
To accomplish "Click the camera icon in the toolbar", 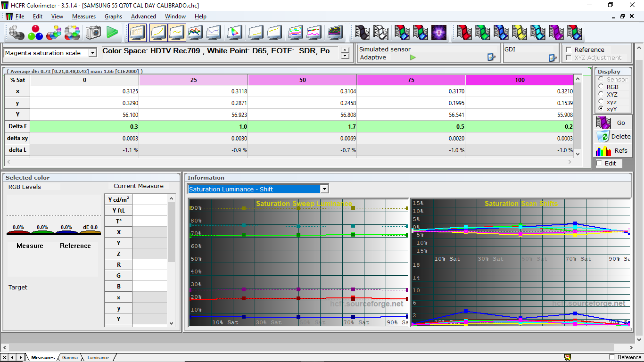I will tap(93, 33).
